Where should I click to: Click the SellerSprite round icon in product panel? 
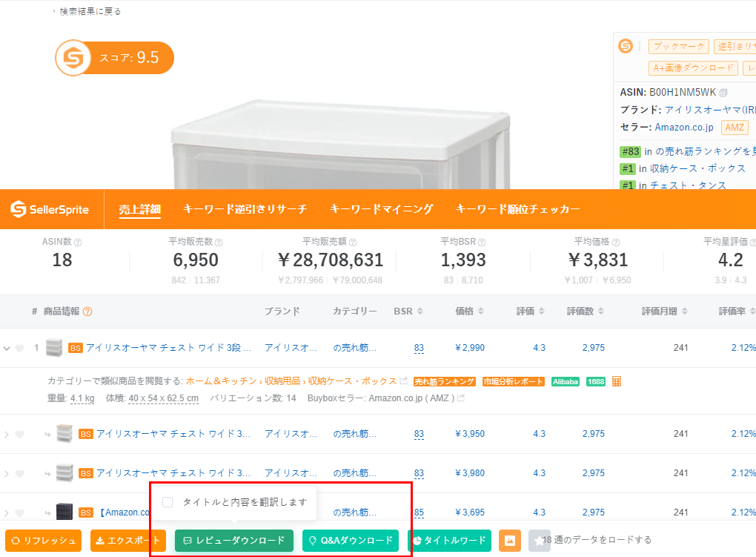[626, 46]
